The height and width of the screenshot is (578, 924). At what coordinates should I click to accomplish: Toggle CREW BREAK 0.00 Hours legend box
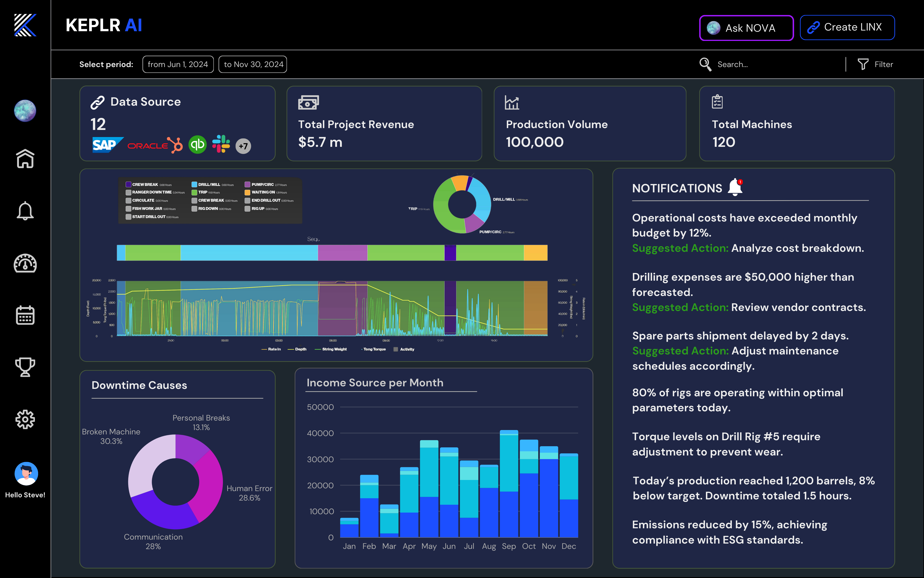tap(194, 201)
